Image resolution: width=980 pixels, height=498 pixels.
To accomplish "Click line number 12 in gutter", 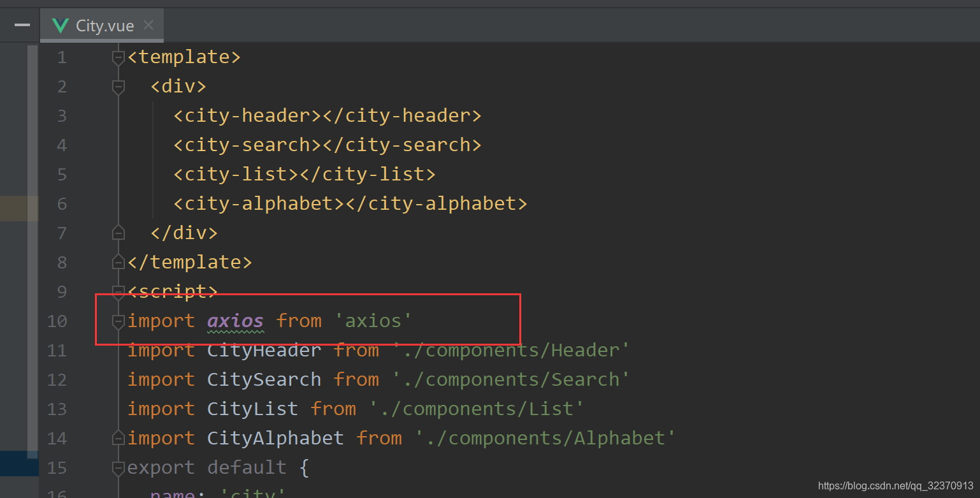I will pos(57,380).
